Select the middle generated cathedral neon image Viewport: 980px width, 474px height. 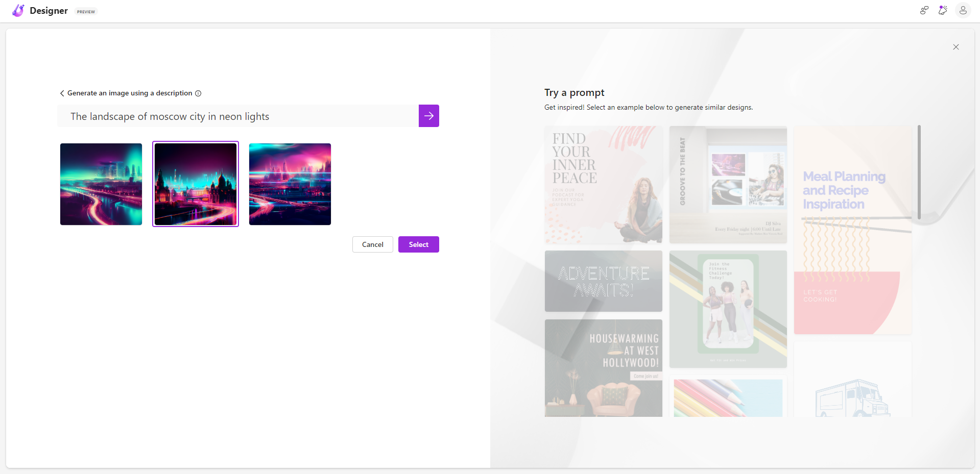pyautogui.click(x=196, y=184)
